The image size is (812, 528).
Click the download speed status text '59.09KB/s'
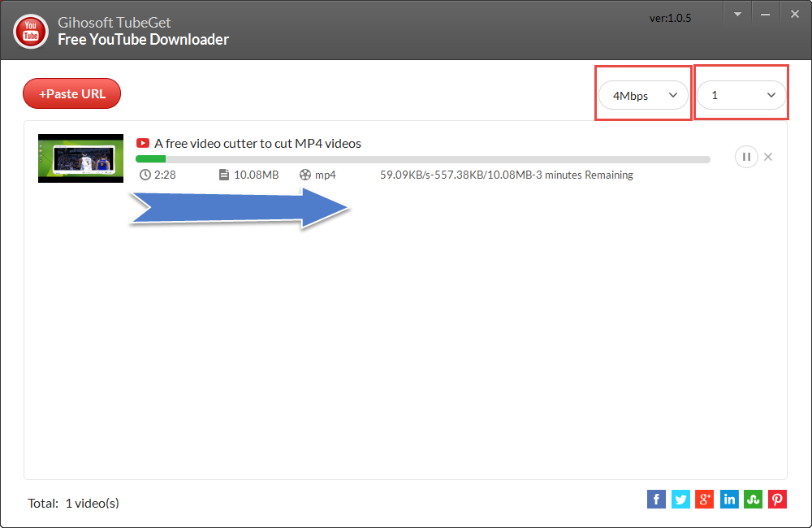coord(405,175)
